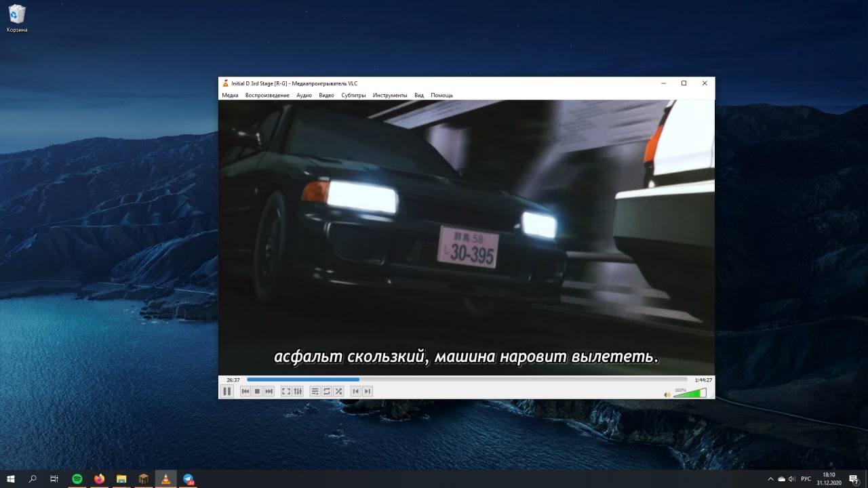Switch input language РУС indicator
868x488 pixels.
pos(806,479)
